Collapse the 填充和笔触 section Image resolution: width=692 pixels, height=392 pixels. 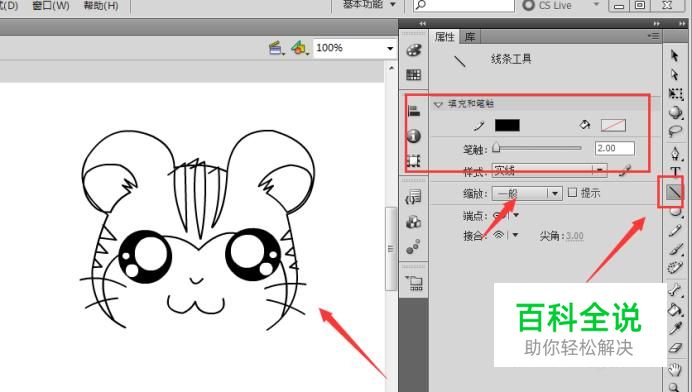tap(438, 105)
